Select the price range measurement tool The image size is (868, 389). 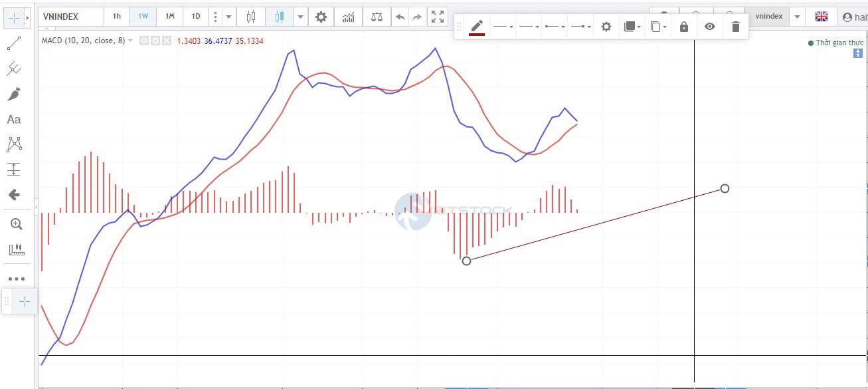pyautogui.click(x=14, y=170)
